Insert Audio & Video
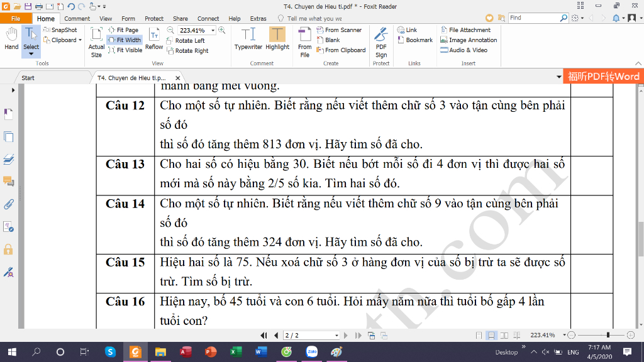 click(464, 50)
